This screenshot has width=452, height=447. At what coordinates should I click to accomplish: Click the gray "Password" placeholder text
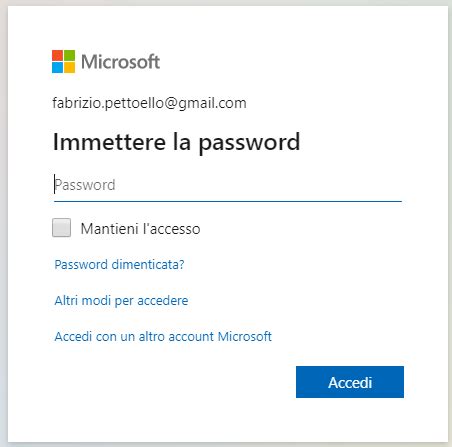point(85,185)
